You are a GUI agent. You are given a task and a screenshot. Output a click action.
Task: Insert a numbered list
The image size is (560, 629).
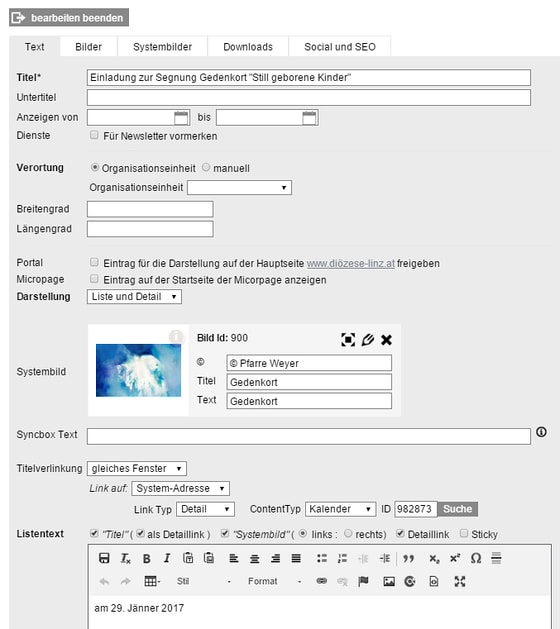[x=343, y=558]
